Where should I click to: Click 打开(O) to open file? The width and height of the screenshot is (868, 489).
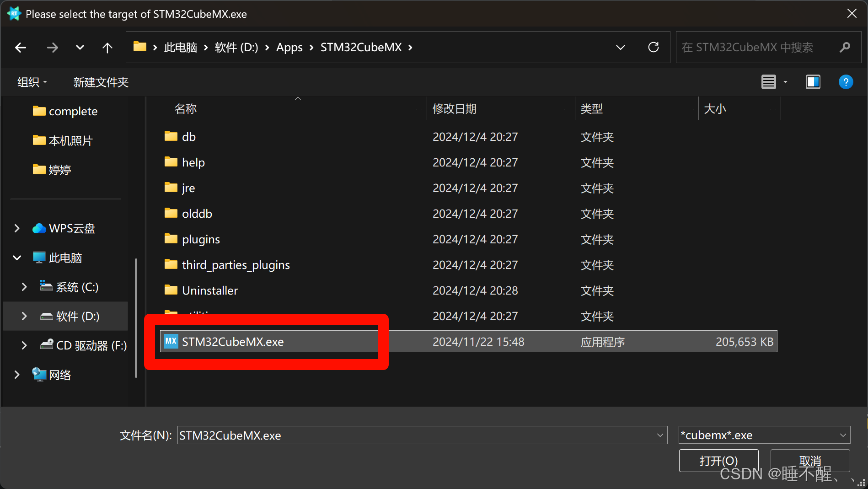tap(718, 461)
